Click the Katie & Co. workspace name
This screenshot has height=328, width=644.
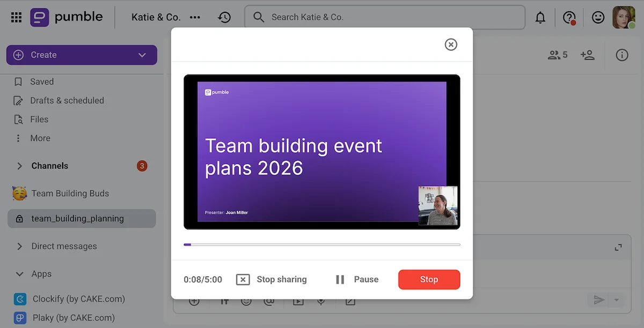[156, 17]
